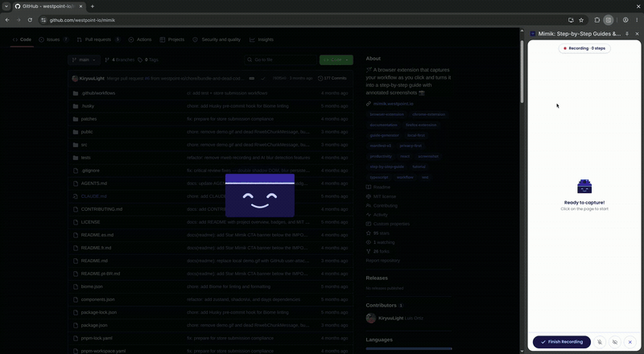The width and height of the screenshot is (644, 354).
Task: Open the LICENSE file
Action: (x=90, y=222)
